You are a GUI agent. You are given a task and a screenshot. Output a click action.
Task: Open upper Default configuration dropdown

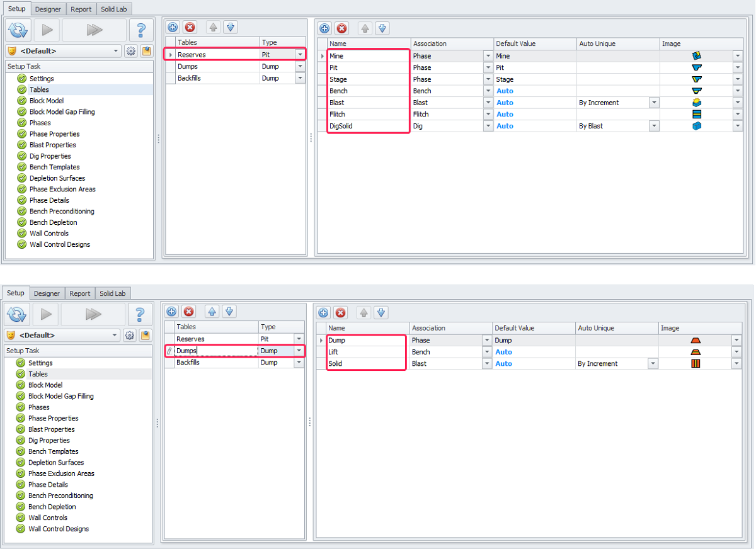117,51
